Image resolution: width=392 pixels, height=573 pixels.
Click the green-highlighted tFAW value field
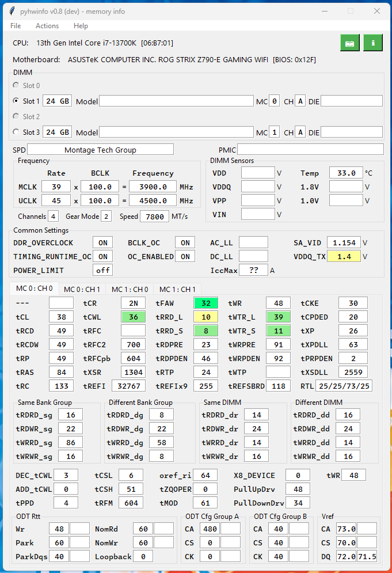(x=205, y=303)
